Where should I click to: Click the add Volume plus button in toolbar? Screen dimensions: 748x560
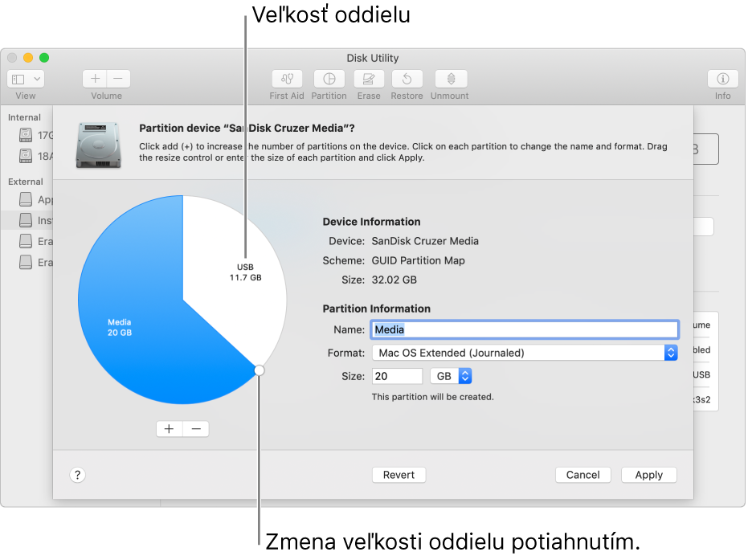(x=95, y=79)
